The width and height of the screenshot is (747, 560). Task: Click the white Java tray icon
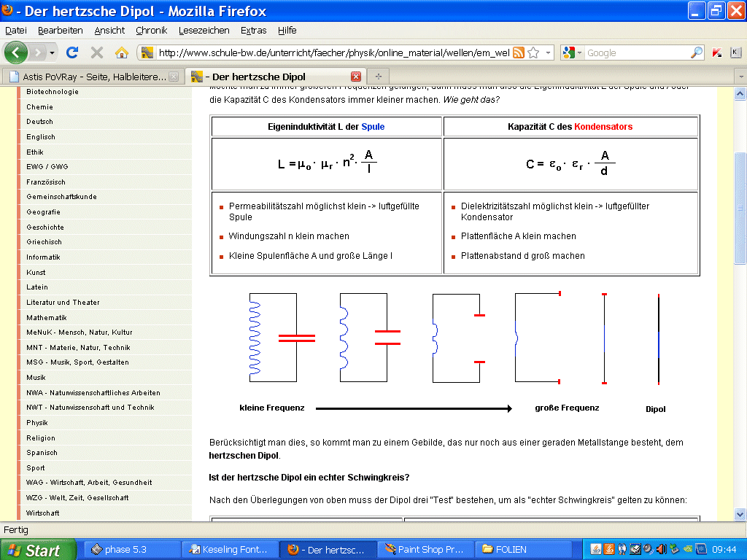(595, 550)
